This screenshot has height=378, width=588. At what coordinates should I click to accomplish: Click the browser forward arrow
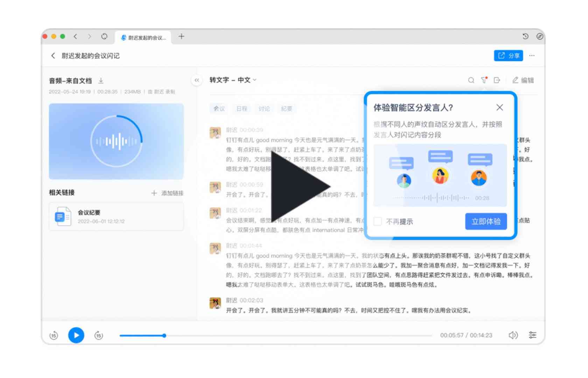pyautogui.click(x=90, y=36)
